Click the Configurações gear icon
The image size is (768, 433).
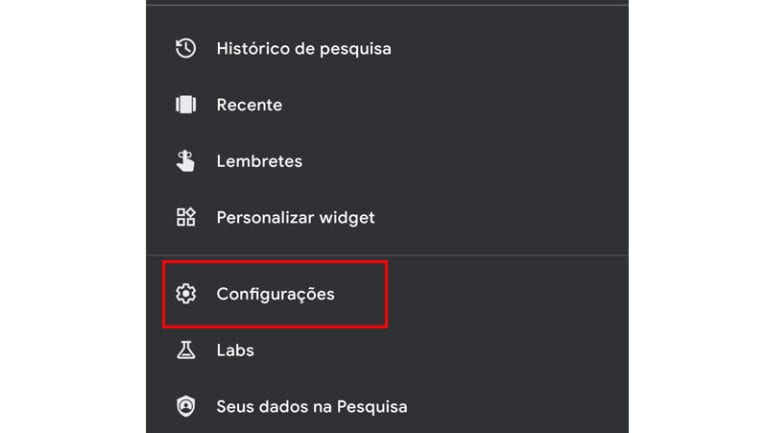pyautogui.click(x=186, y=294)
